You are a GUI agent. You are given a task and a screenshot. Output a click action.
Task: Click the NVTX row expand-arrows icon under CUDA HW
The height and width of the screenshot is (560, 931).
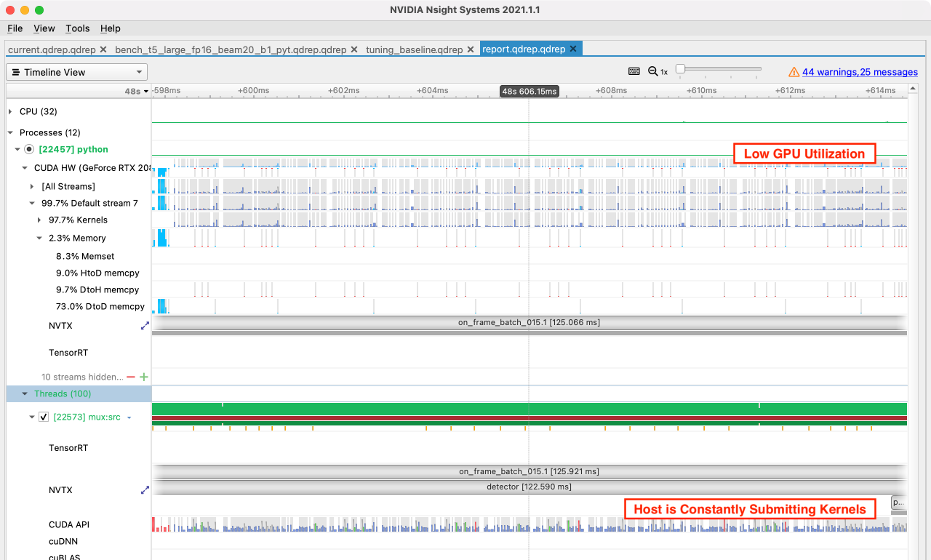145,326
